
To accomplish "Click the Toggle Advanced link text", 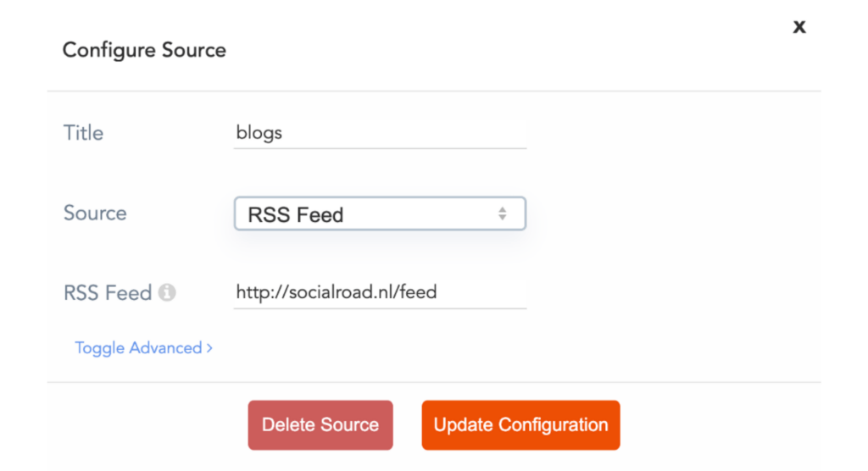I will pos(138,348).
